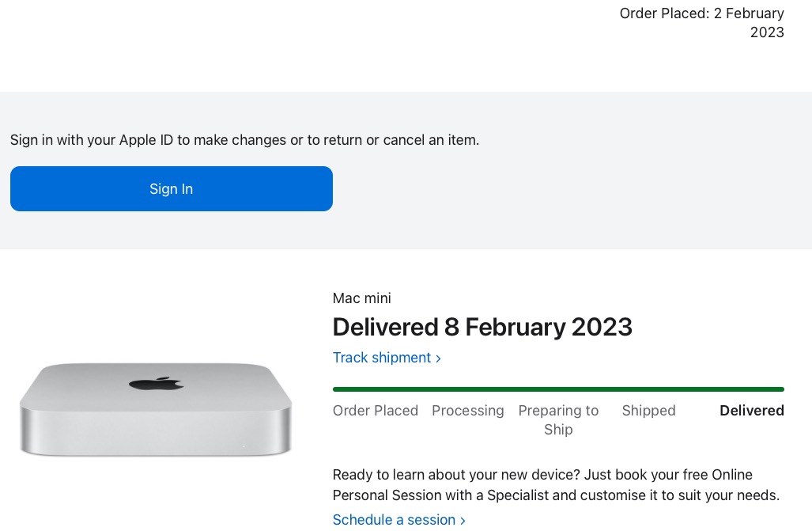Click the Mac mini product name label
The height and width of the screenshot is (531, 812).
361,298
